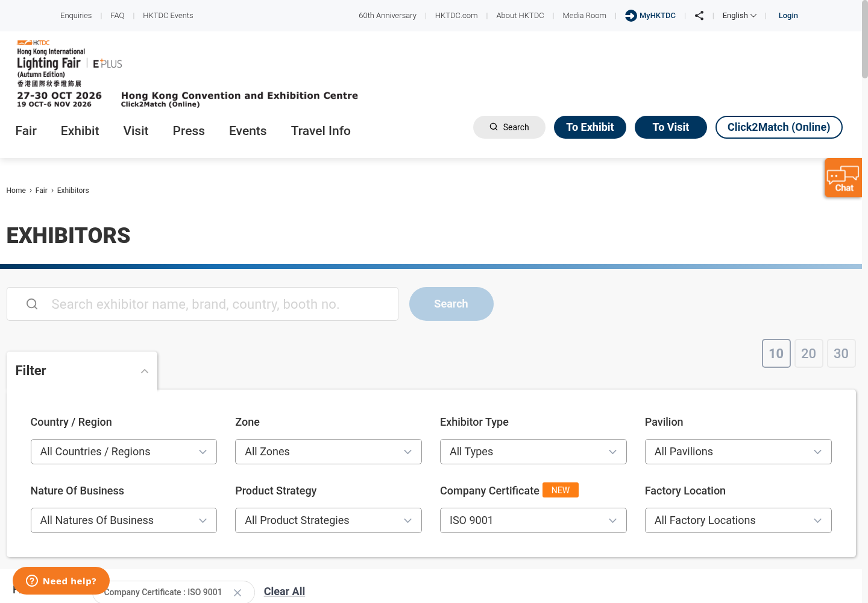Open the orange Chat widget
The width and height of the screenshot is (868, 603).
843,178
